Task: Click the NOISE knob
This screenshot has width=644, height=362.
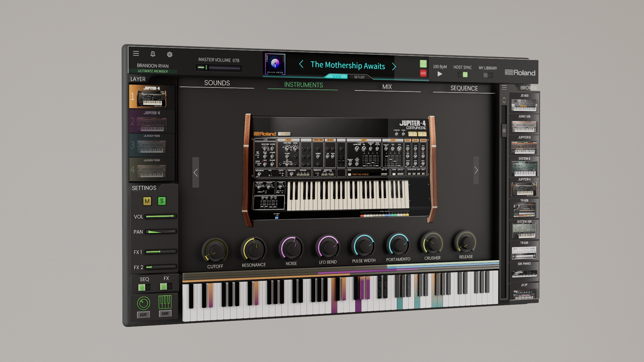Action: pyautogui.click(x=291, y=248)
